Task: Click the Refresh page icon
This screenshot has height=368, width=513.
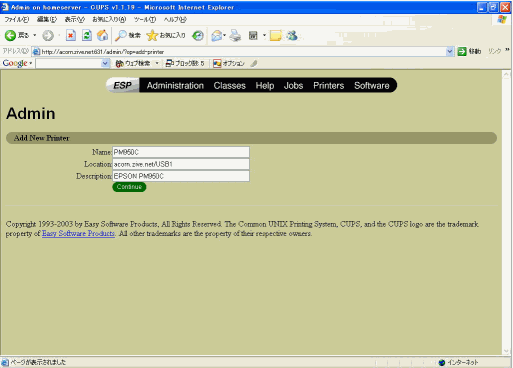Action: [x=87, y=35]
